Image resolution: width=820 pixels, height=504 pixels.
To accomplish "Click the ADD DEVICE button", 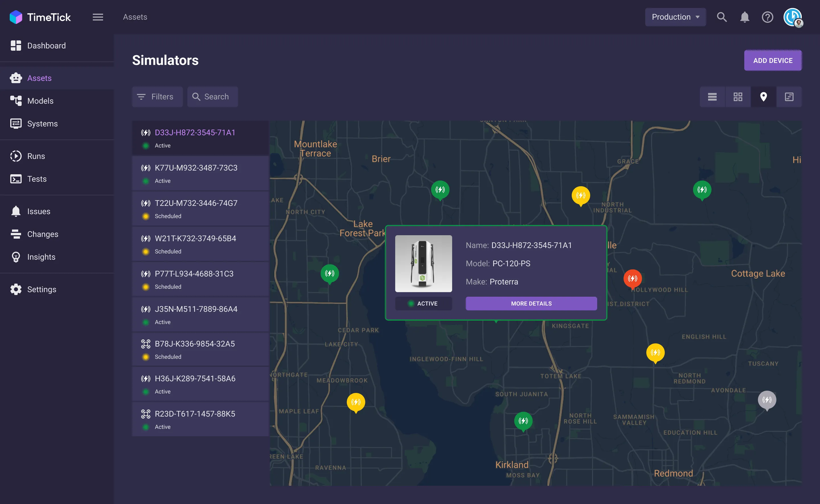I will pos(773,60).
